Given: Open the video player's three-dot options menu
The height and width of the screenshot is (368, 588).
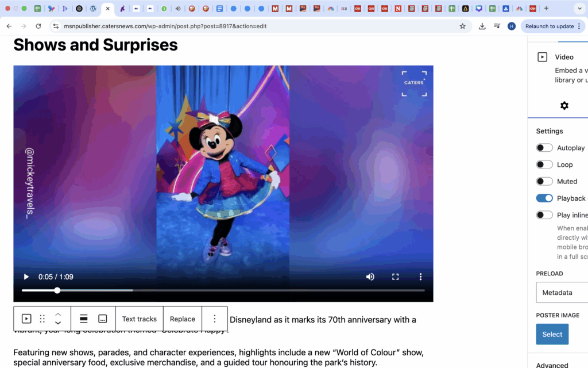Looking at the screenshot, I should [x=420, y=277].
